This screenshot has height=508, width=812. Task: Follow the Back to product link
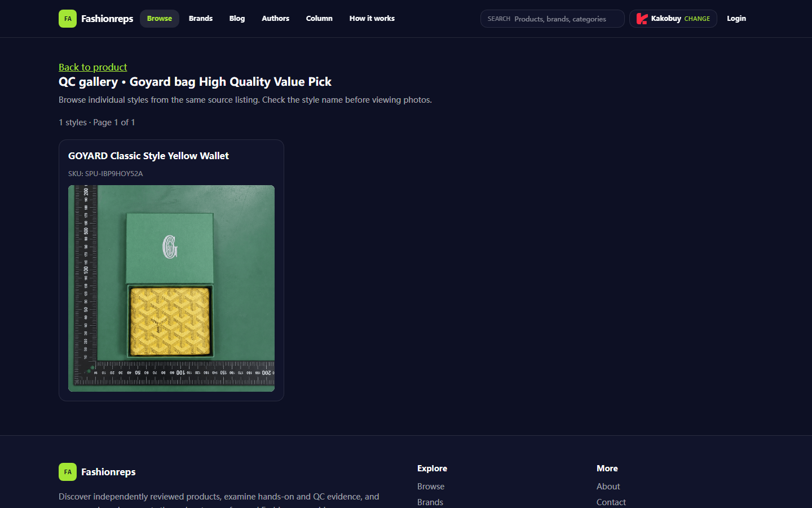(93, 67)
